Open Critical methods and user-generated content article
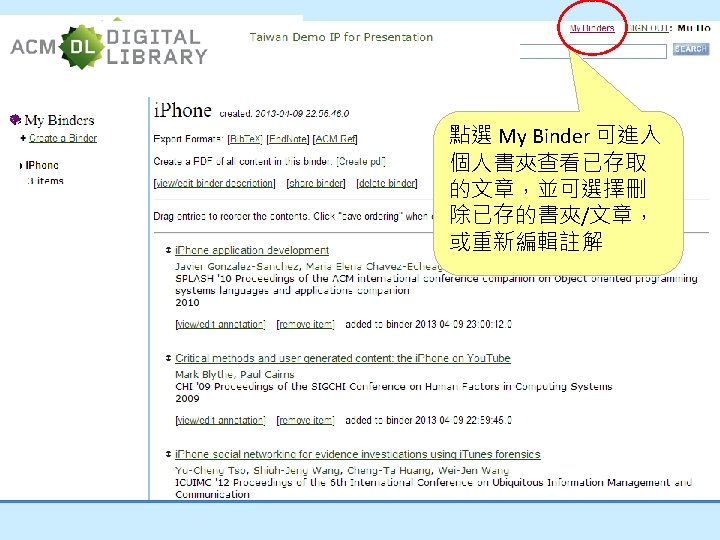 [x=343, y=358]
